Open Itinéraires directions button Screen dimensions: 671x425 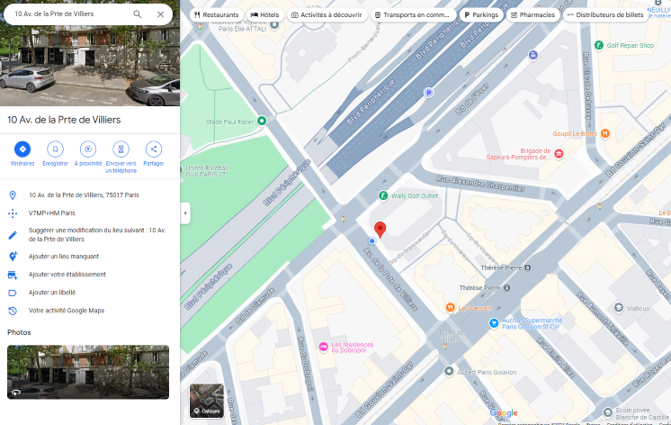22,149
